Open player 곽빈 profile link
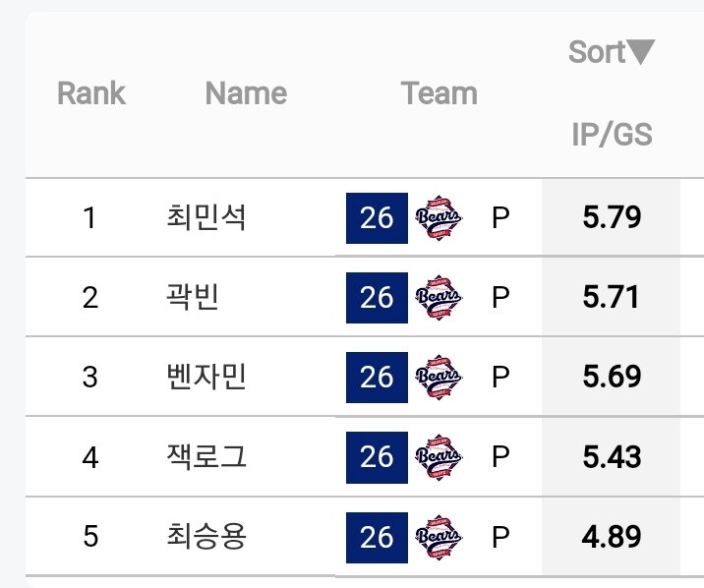The height and width of the screenshot is (588, 704). tap(193, 297)
